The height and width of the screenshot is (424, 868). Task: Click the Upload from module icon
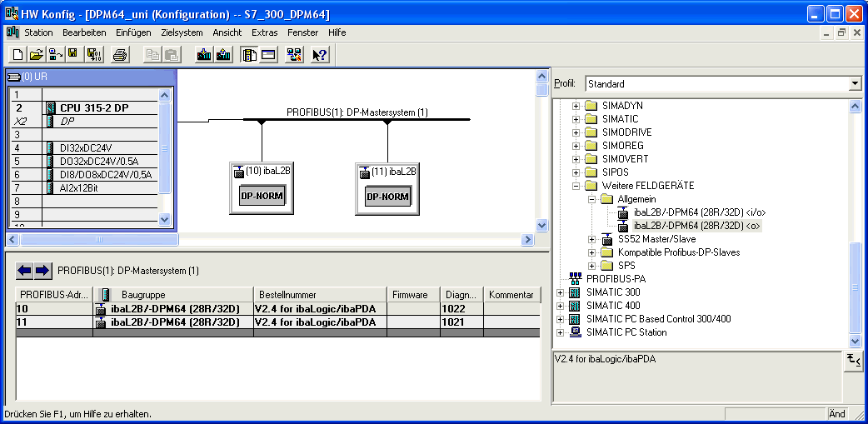223,55
